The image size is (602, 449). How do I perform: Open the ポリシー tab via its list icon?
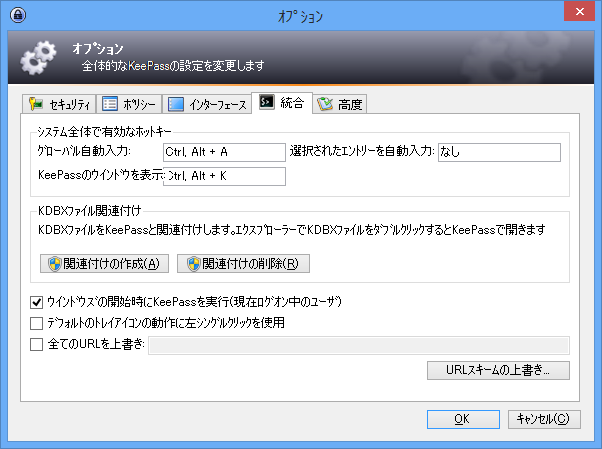tap(110, 104)
